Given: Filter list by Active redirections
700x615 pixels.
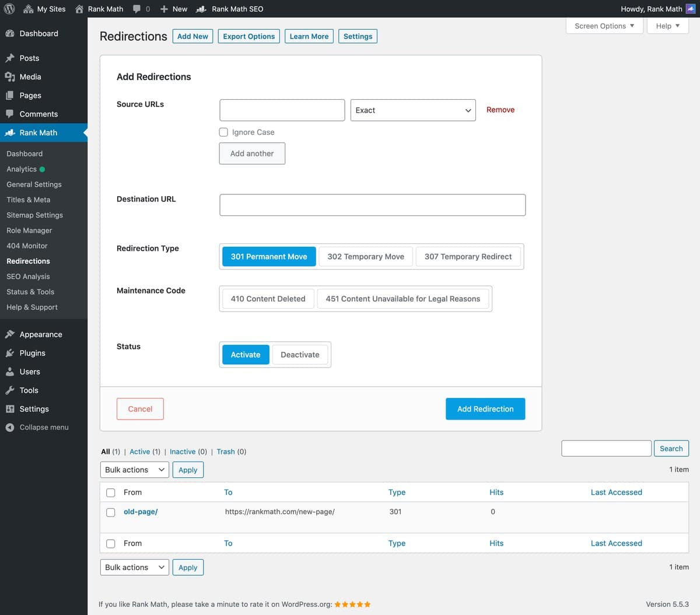Looking at the screenshot, I should coord(140,452).
